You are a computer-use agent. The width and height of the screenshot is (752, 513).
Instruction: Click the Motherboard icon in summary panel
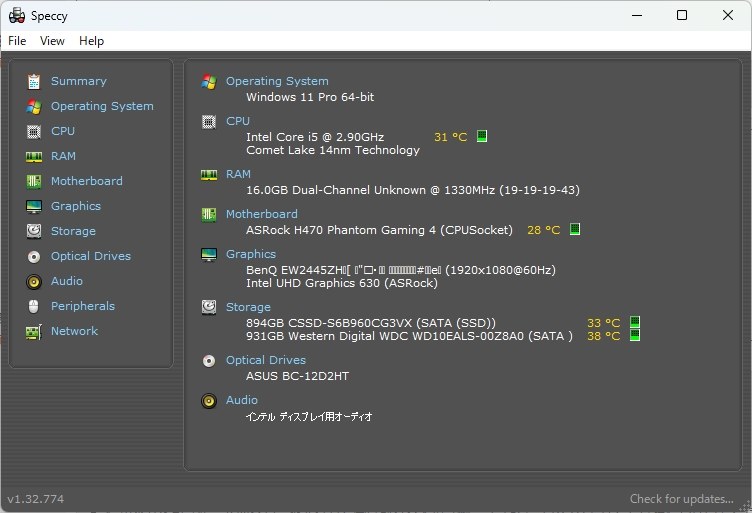click(x=209, y=214)
